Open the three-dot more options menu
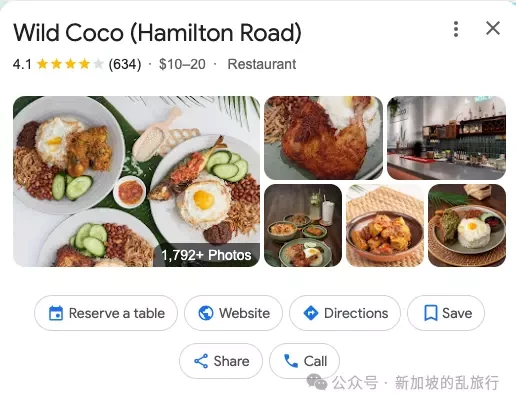 coord(456,29)
